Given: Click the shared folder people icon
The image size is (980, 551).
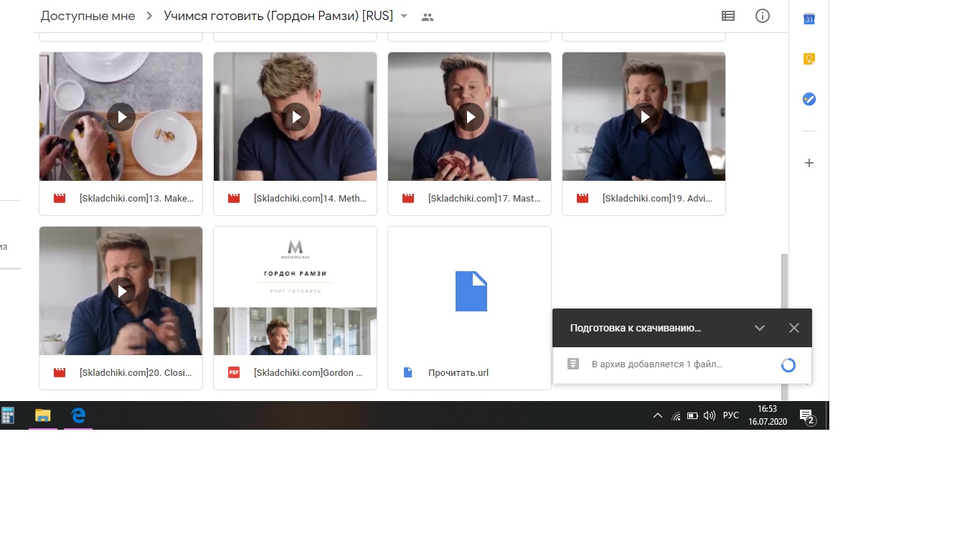Looking at the screenshot, I should tap(428, 17).
